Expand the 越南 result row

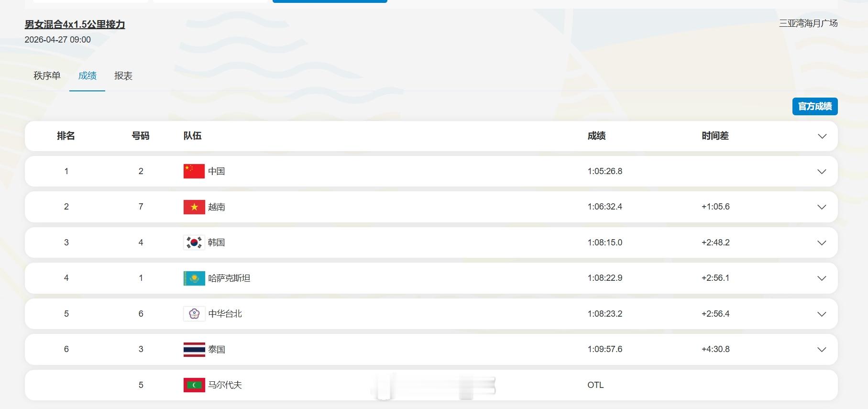click(822, 207)
